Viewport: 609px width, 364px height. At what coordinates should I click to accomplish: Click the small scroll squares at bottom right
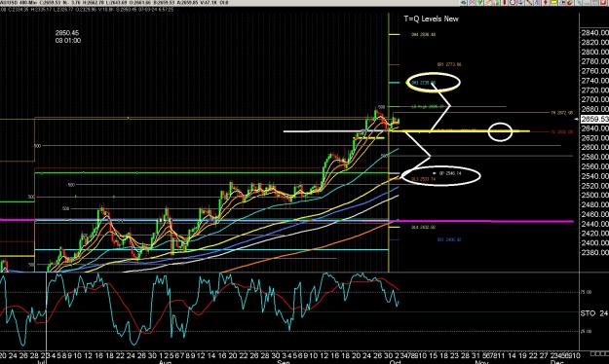599,354
